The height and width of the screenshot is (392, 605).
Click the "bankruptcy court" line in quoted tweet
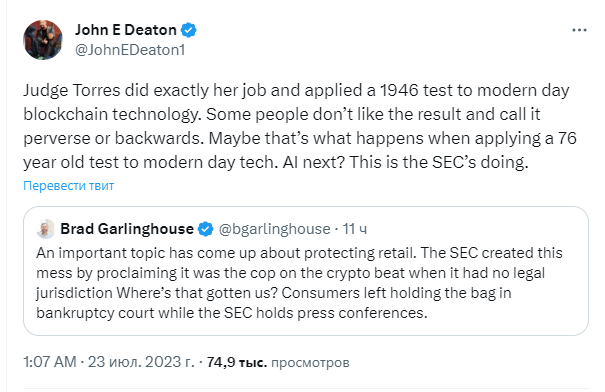click(232, 313)
